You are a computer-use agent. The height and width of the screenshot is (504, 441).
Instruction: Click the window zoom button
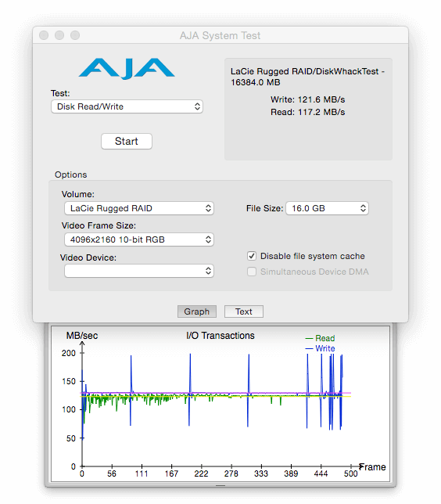click(x=75, y=35)
